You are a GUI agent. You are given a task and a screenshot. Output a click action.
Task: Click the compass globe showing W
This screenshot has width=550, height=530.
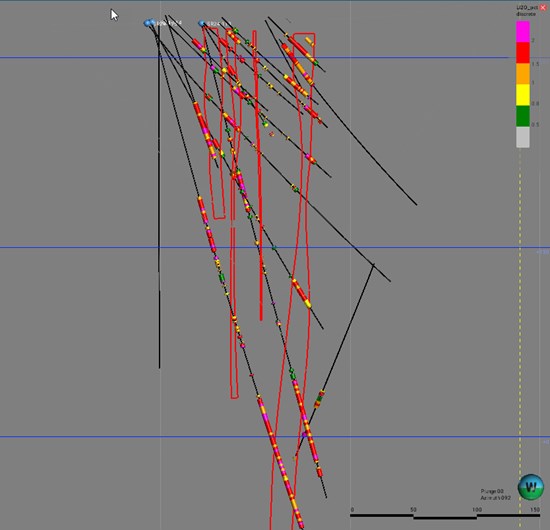(x=530, y=487)
